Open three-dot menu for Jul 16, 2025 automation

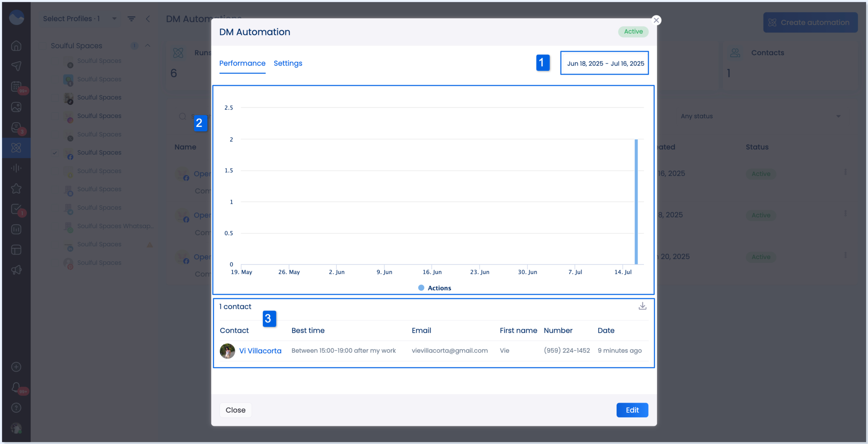coord(845,172)
